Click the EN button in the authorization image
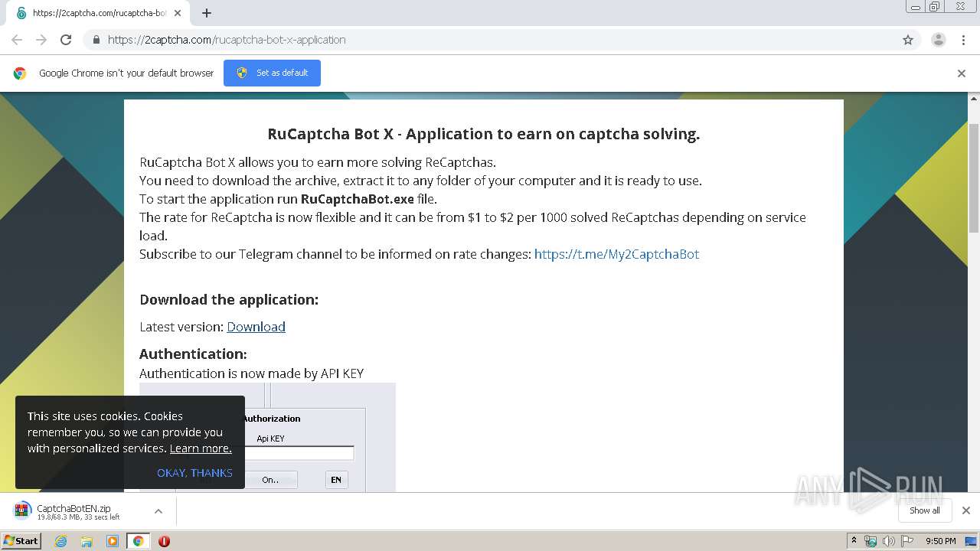The width and height of the screenshot is (980, 551). tap(336, 480)
